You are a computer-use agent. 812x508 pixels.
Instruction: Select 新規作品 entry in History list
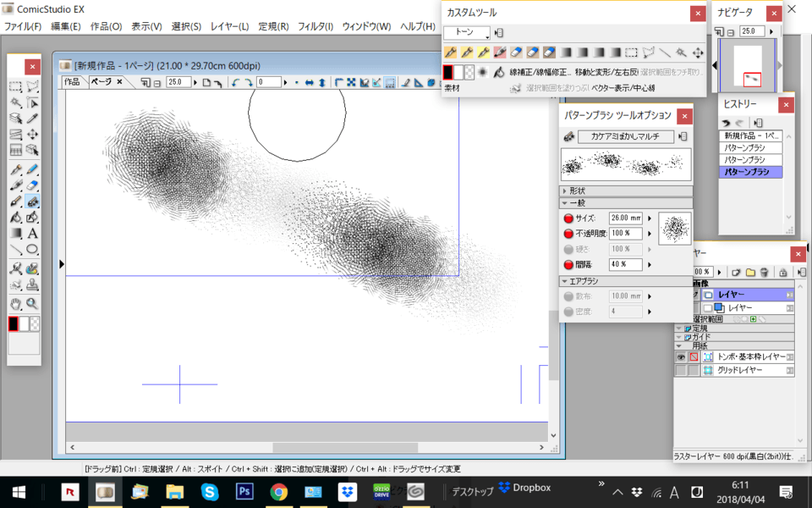coord(750,135)
